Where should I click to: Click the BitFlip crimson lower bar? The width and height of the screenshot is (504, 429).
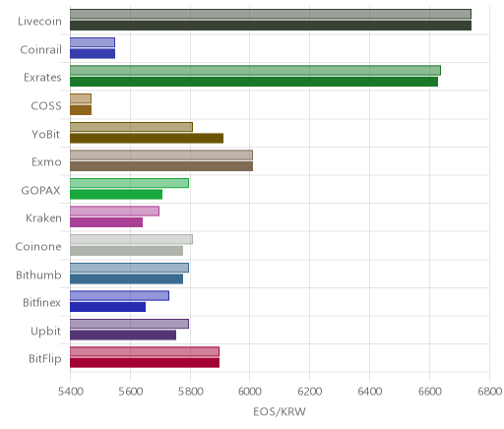[x=145, y=363]
